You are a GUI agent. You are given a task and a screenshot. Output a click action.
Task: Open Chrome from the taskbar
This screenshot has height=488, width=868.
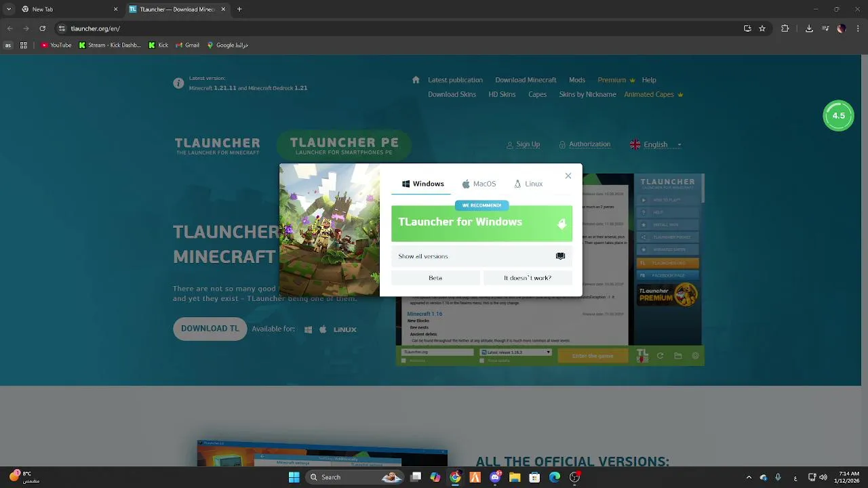pyautogui.click(x=455, y=477)
